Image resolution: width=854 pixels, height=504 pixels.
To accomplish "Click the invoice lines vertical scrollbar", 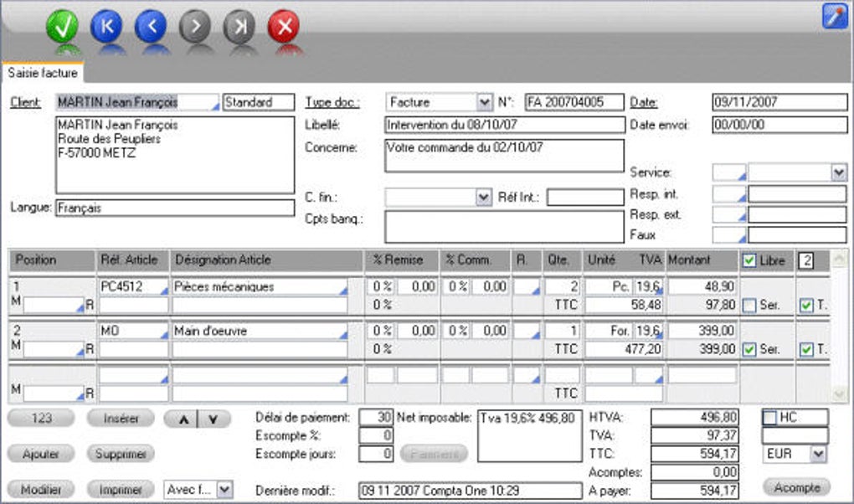I will pos(840,327).
